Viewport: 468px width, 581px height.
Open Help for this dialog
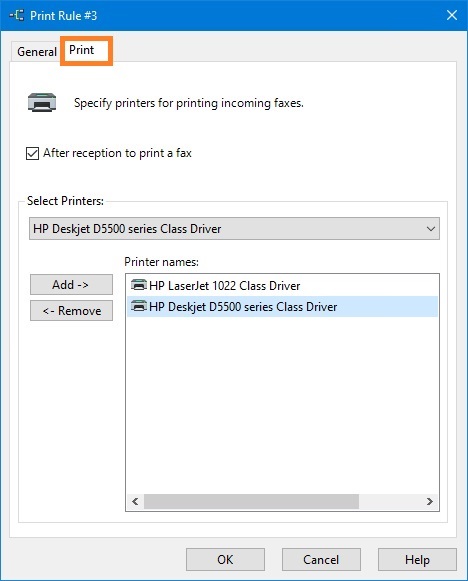tap(417, 560)
